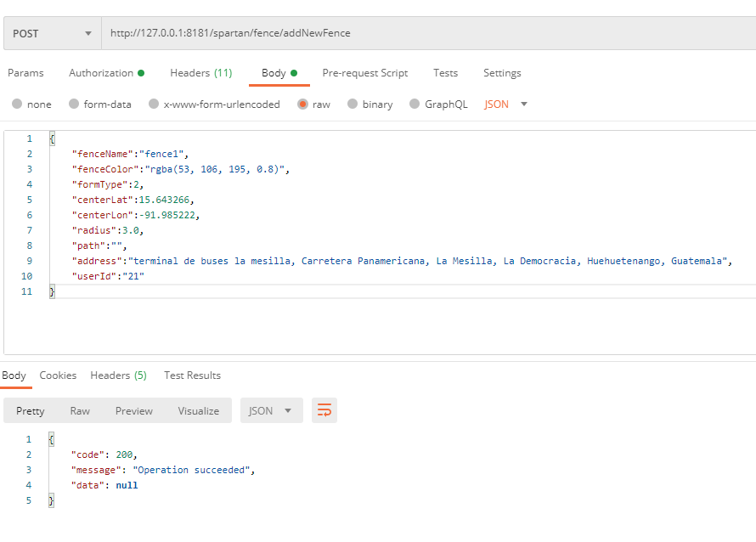Viewport: 756px width, 542px height.
Task: Switch to the Params tab
Action: (25, 73)
